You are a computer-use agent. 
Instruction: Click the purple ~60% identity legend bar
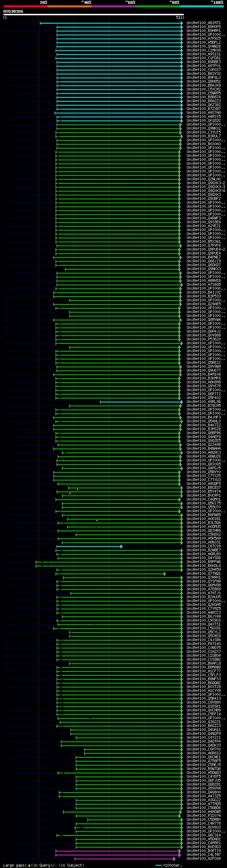[113, 6]
